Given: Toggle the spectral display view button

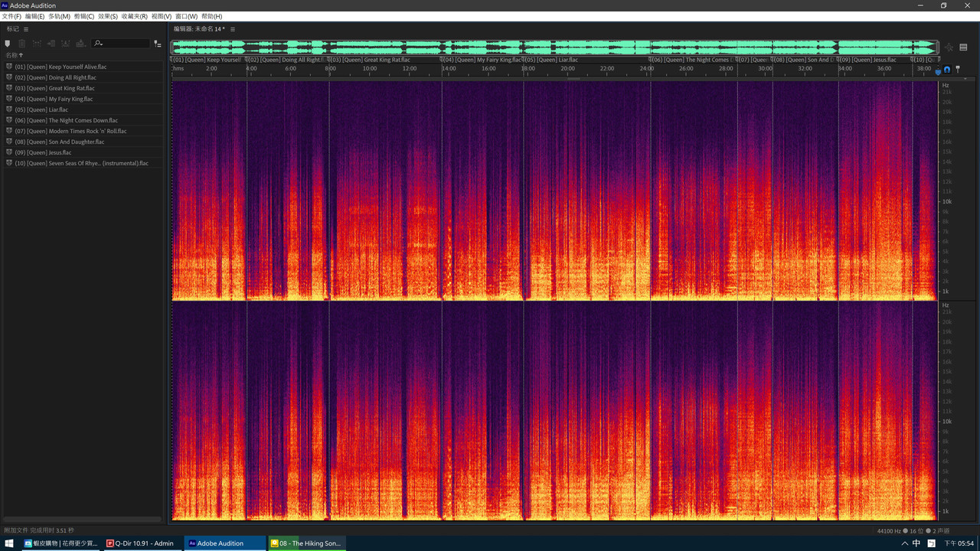Looking at the screenshot, I should [964, 47].
